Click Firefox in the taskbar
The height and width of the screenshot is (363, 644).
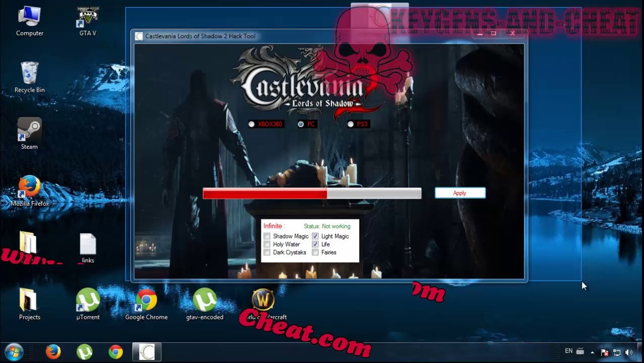(x=53, y=351)
